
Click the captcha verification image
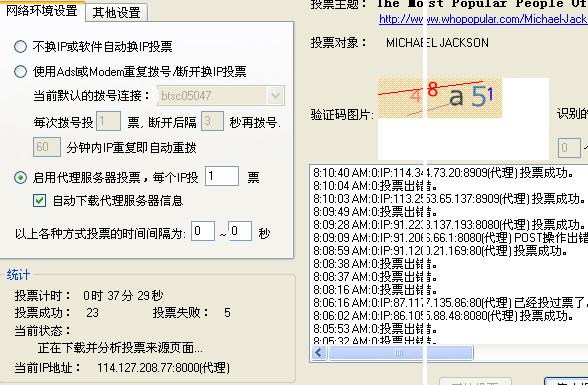click(440, 98)
